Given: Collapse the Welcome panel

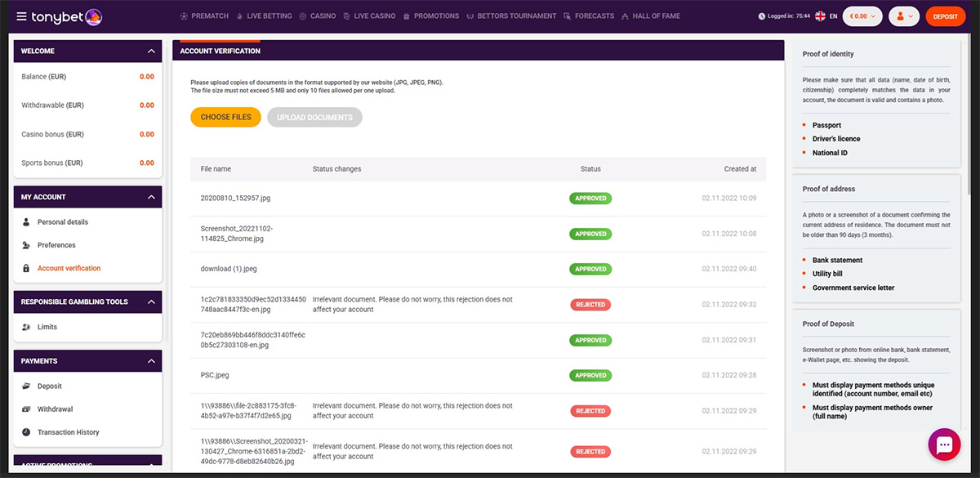Looking at the screenshot, I should [151, 51].
